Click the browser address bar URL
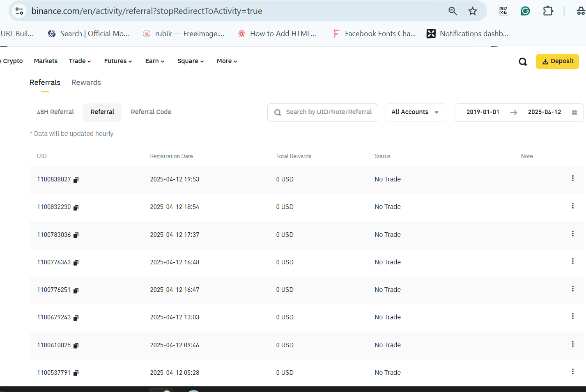The image size is (586, 392). [147, 11]
